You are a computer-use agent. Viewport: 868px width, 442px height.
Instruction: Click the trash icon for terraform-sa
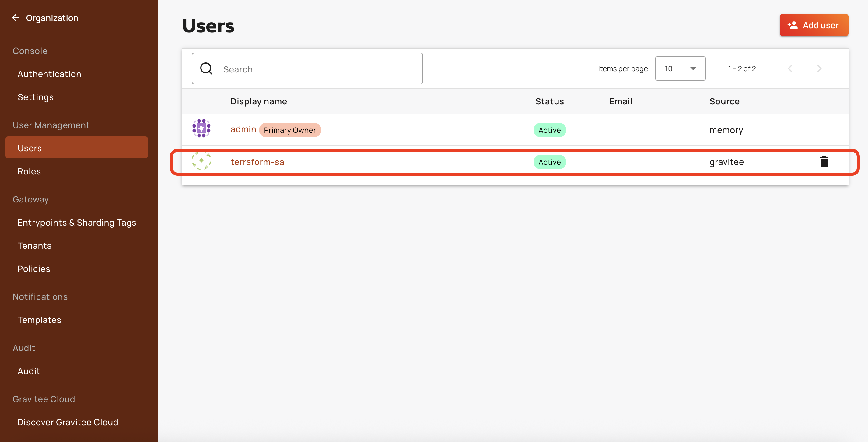[x=824, y=162]
